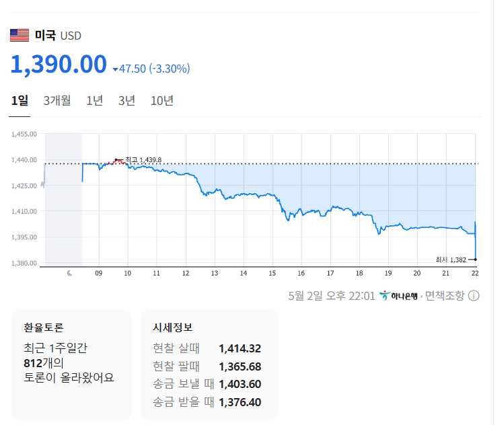504x425 pixels.
Task: Open the info icon beside 면책조항
Action: pyautogui.click(x=474, y=296)
